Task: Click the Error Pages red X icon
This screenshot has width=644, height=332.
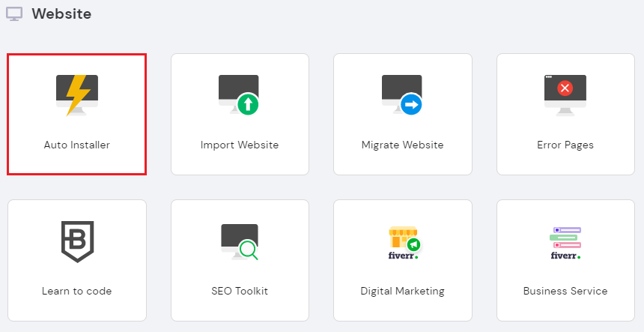Action: click(565, 89)
